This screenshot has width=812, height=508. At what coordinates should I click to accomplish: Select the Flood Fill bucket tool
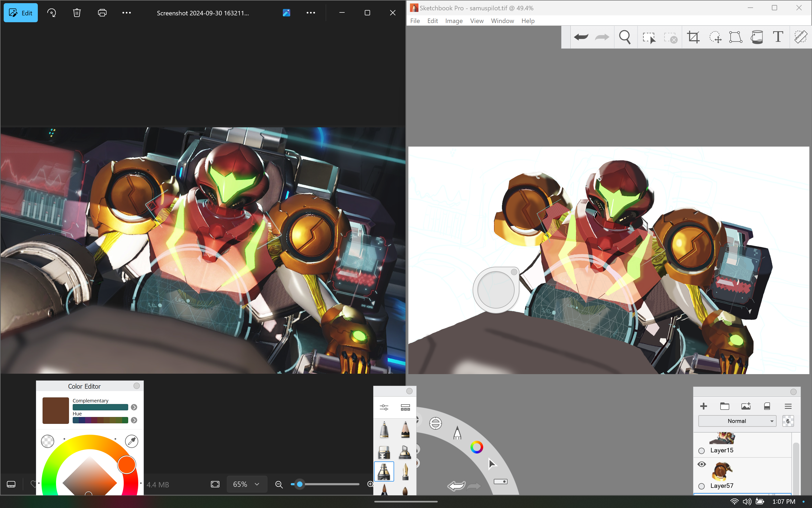[757, 37]
